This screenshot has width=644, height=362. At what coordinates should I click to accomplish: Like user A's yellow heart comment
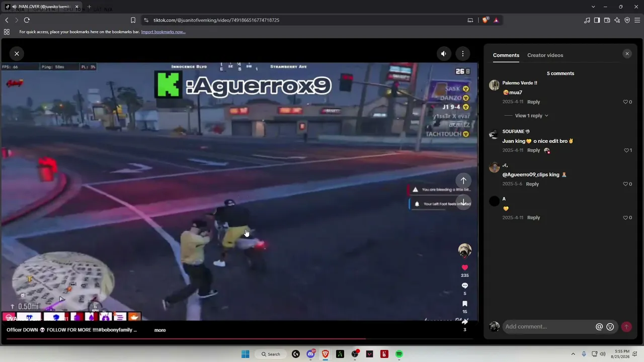tap(626, 218)
